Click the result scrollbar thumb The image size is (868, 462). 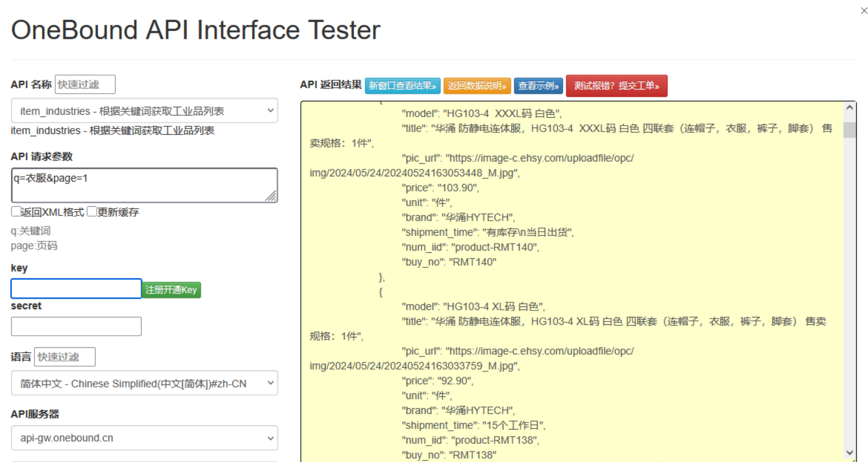coord(850,130)
